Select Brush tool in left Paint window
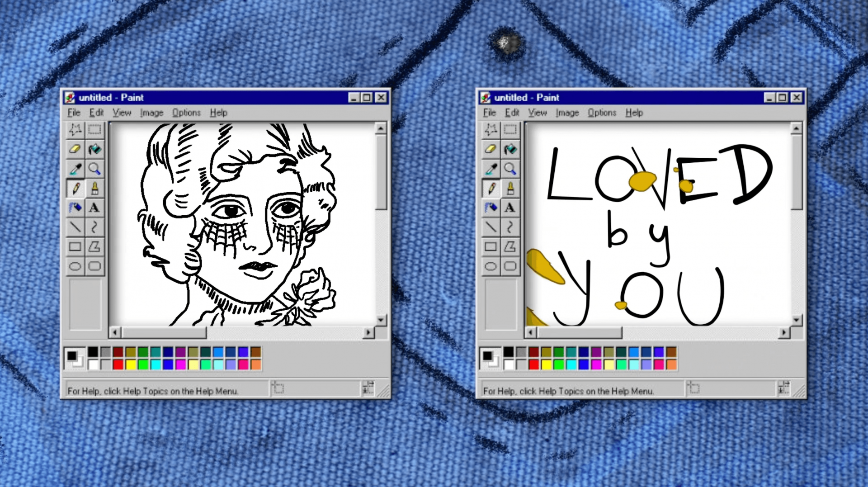This screenshot has width=868, height=487. 94,189
